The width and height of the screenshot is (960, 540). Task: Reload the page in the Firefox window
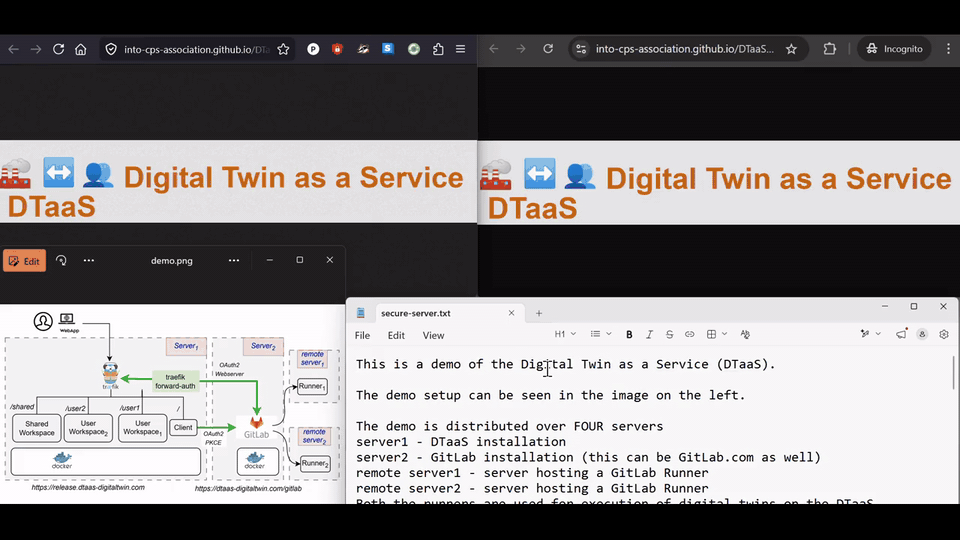[x=58, y=49]
